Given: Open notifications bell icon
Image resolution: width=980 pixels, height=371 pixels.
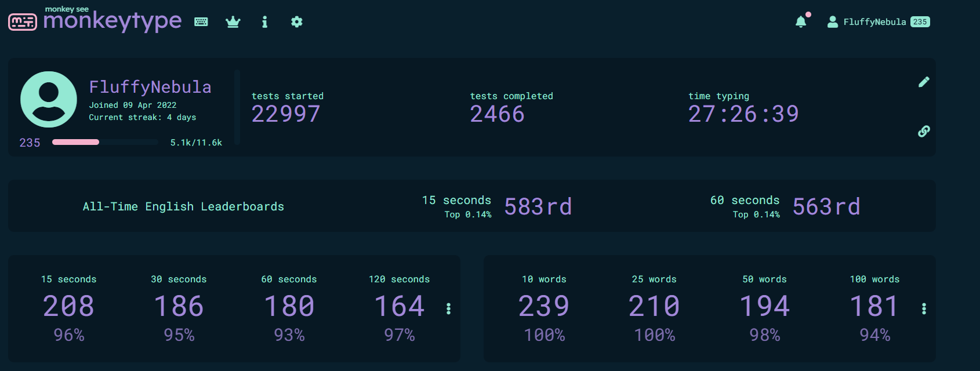Looking at the screenshot, I should point(801,22).
